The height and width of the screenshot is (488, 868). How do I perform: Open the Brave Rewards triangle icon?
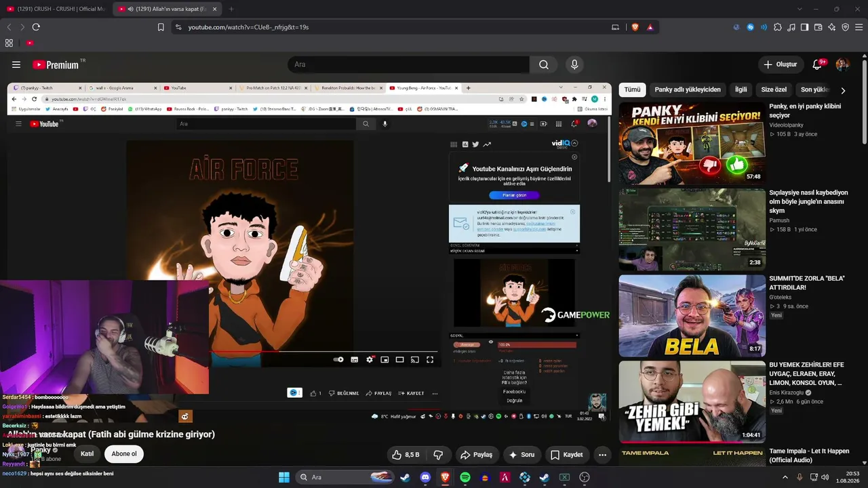pyautogui.click(x=650, y=27)
